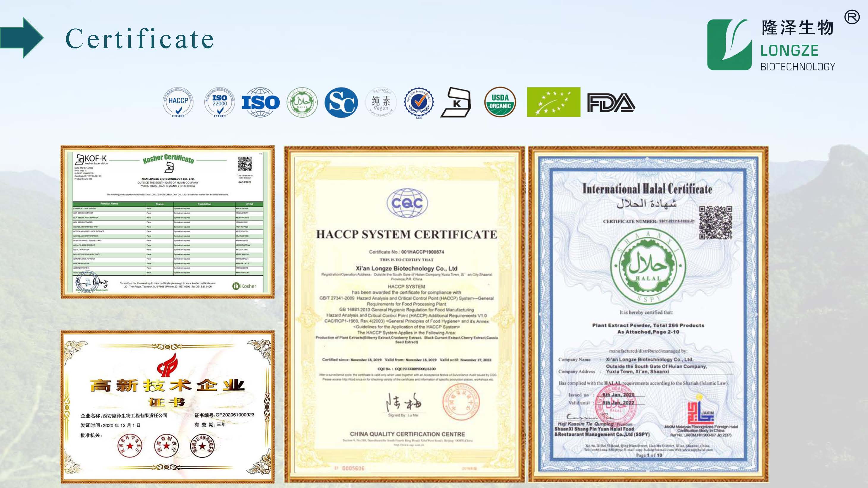Screen dimensions: 868x488
Task: Click the Lu Mei signature on HACCP certificate
Action: (403, 402)
